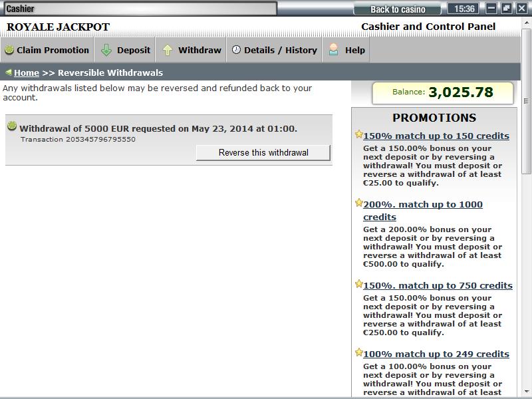Image resolution: width=532 pixels, height=399 pixels.
Task: Click the vertical scrollbar thumb
Action: [526, 102]
